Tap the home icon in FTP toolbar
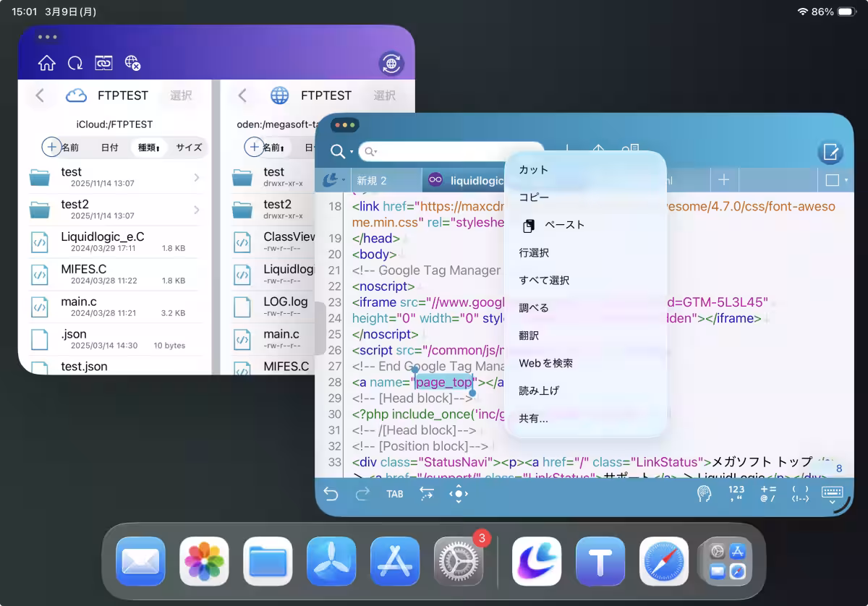The height and width of the screenshot is (606, 868). point(46,64)
